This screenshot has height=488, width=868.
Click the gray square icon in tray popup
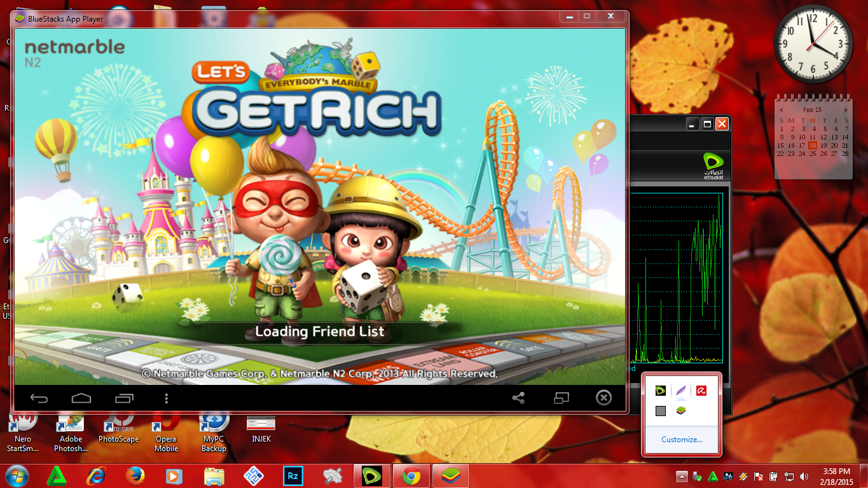click(x=661, y=411)
